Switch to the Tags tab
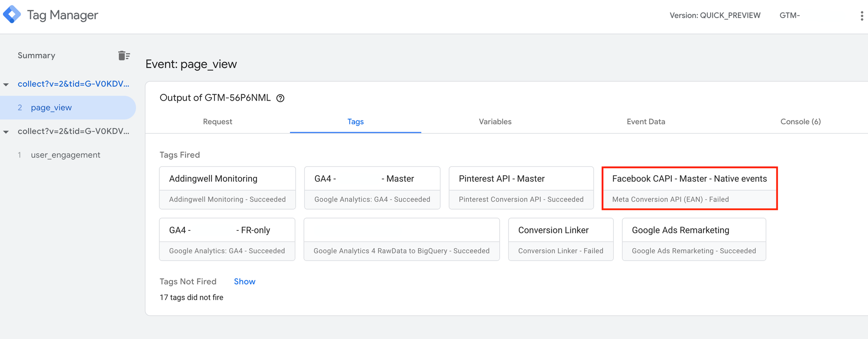Screen dimensions: 868x339 [356, 121]
